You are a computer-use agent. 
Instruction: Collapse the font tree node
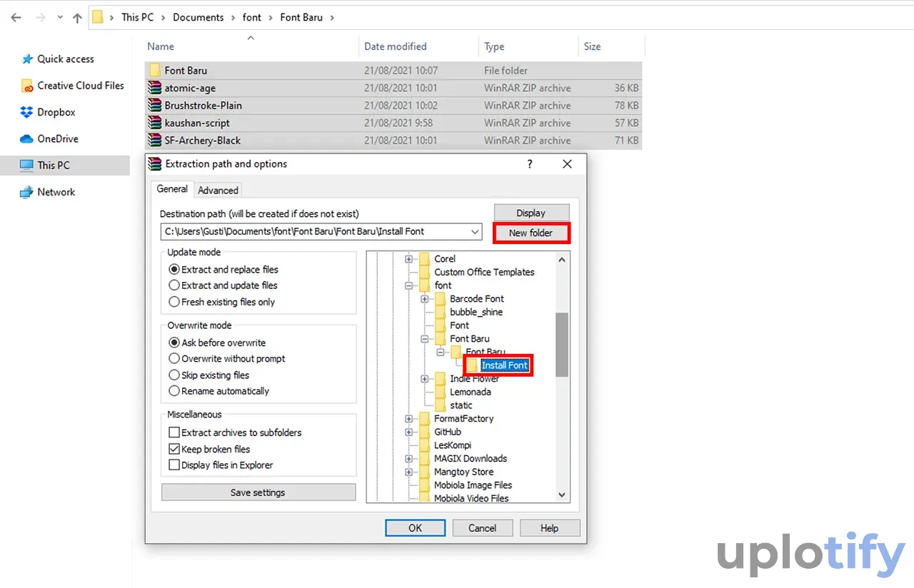click(408, 285)
